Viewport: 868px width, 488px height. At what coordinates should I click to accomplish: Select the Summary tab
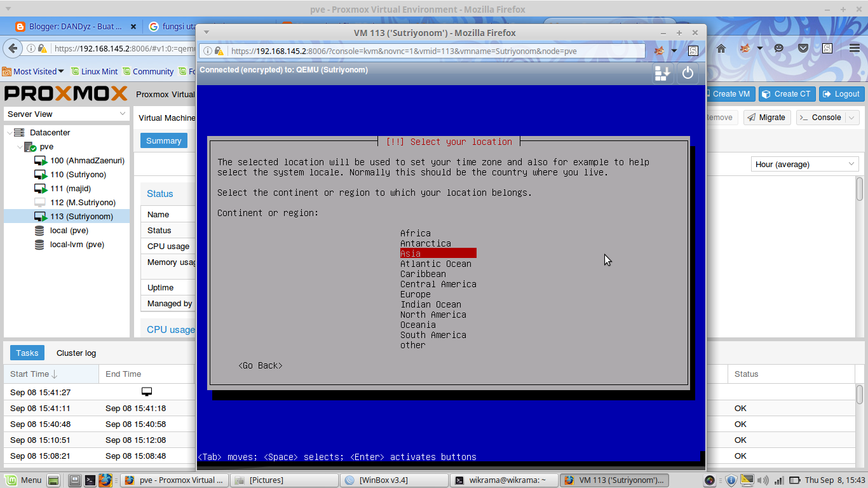(x=164, y=141)
